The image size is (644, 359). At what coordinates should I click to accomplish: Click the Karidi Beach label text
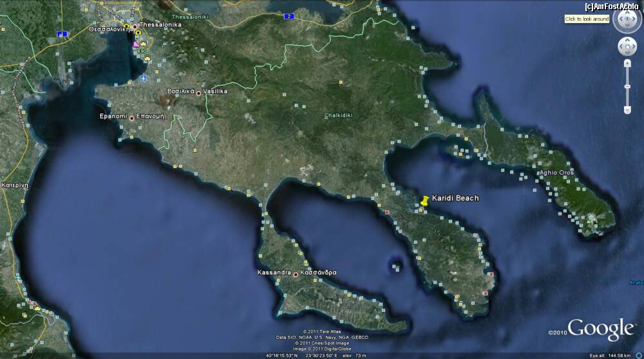click(455, 198)
